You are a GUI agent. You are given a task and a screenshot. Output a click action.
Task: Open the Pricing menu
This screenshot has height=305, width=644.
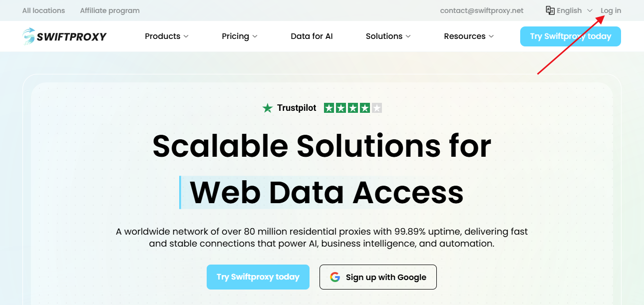[x=235, y=36]
